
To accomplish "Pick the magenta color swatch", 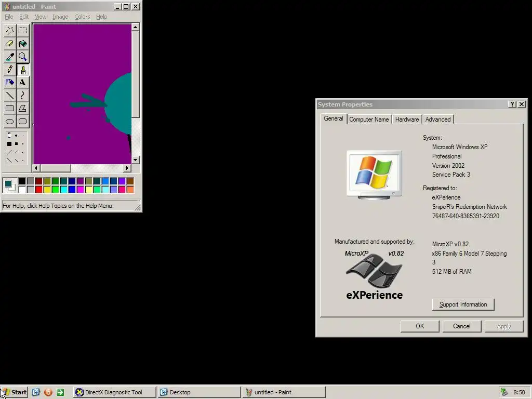I will pos(81,189).
